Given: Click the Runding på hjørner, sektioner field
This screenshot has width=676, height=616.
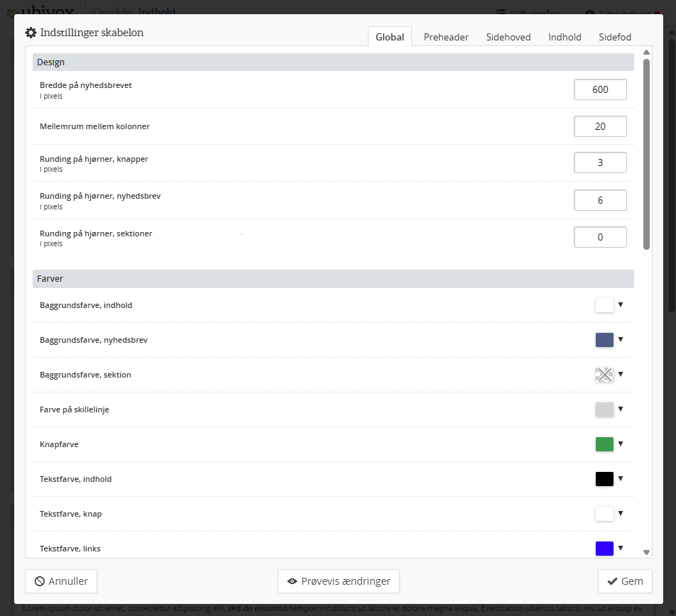Looking at the screenshot, I should [600, 237].
